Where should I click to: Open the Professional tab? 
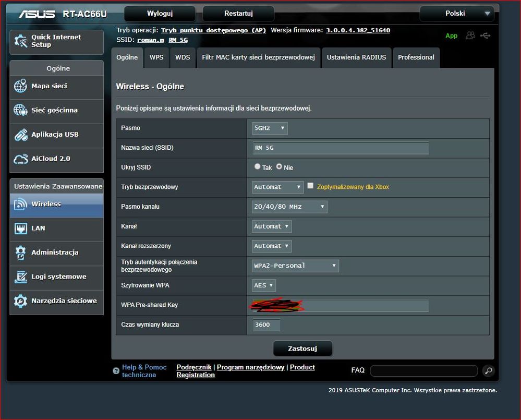tap(416, 57)
